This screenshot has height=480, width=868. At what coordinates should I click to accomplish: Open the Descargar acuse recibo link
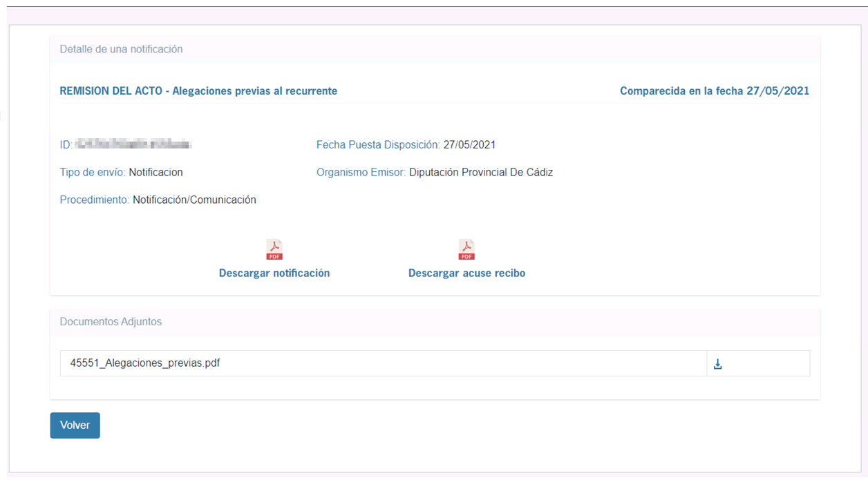point(466,273)
